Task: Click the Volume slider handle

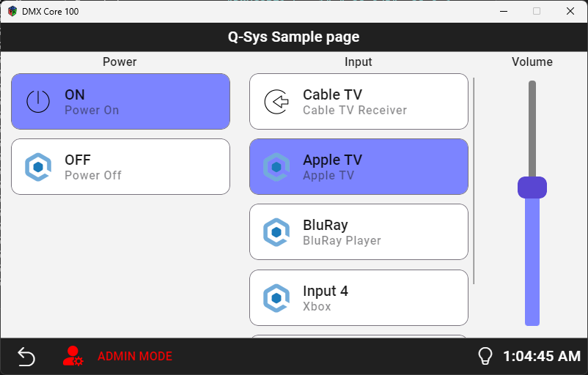Action: (532, 187)
